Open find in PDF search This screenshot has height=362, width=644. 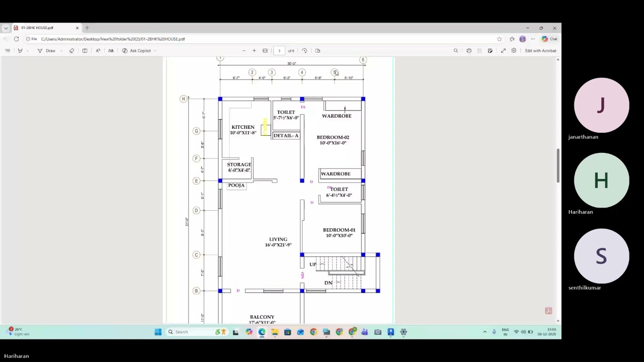pos(456,51)
